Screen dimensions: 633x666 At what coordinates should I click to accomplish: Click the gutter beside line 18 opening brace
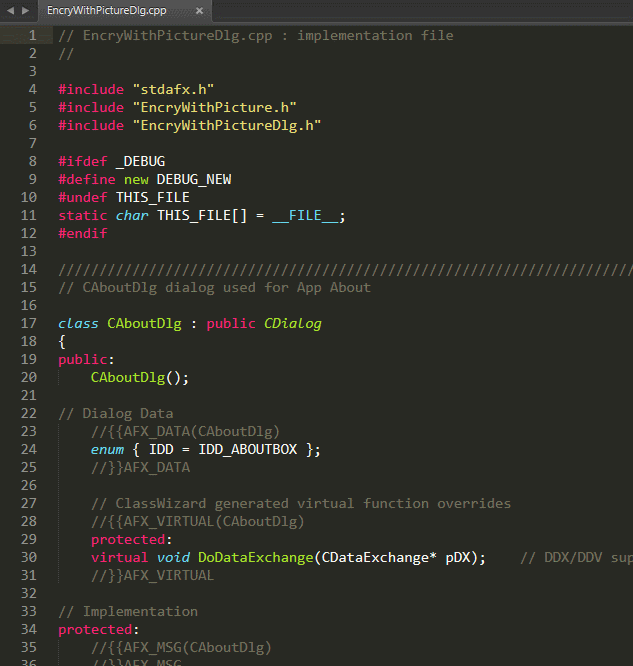(x=29, y=341)
